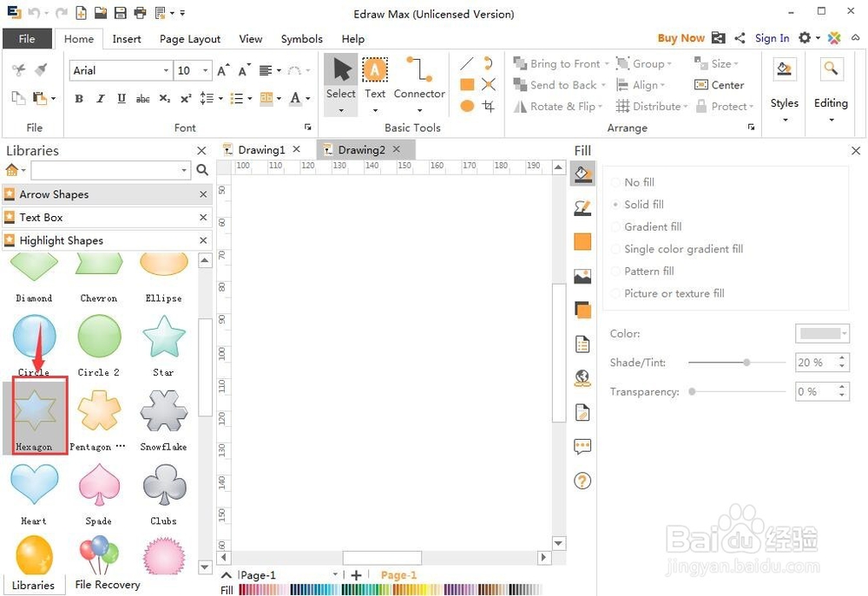Open the File menu
The height and width of the screenshot is (596, 868).
point(27,39)
